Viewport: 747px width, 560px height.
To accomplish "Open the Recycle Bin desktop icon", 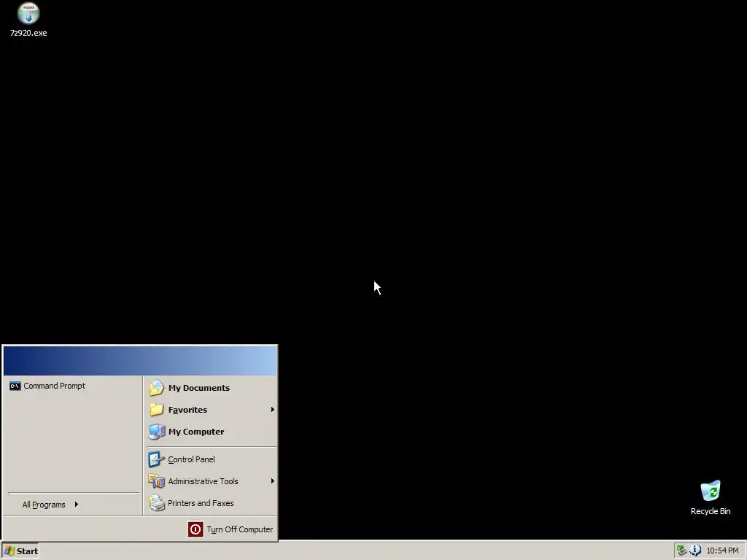I will 711,491.
